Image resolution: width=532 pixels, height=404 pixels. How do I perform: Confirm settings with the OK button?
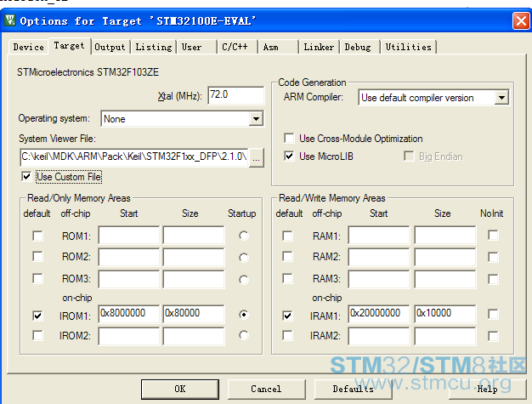180,389
